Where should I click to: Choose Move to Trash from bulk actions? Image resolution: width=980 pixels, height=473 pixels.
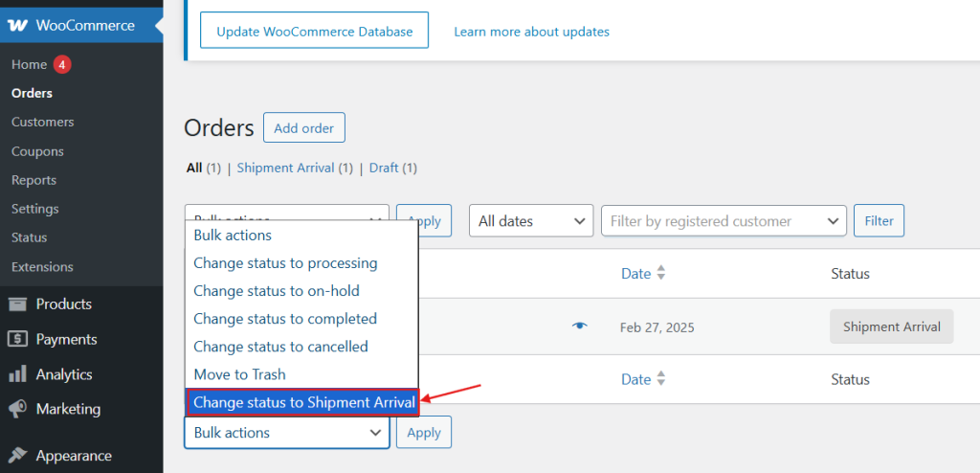pos(239,374)
